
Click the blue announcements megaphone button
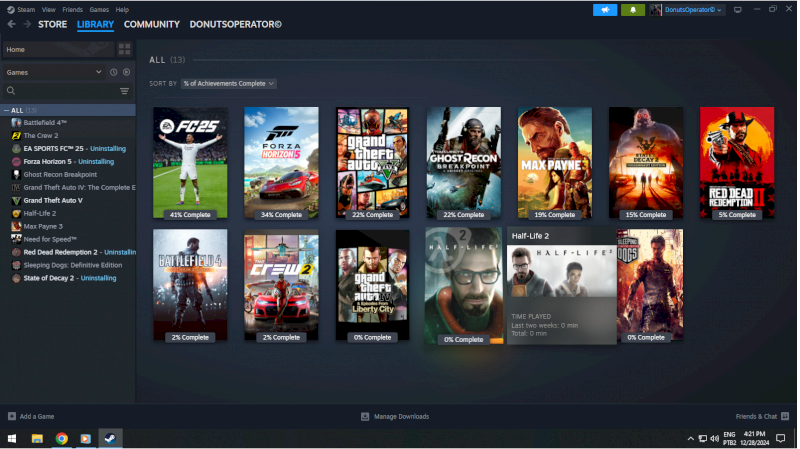pos(605,10)
